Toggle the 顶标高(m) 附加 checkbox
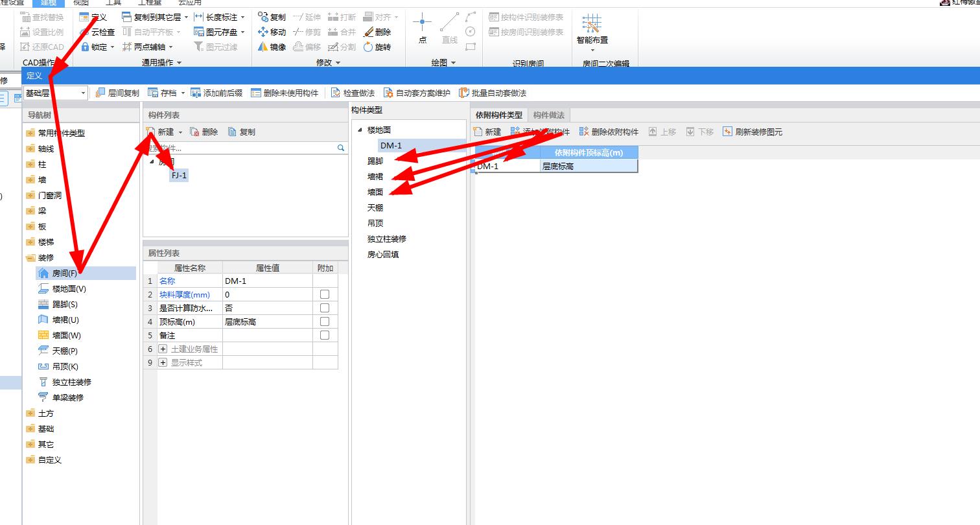The width and height of the screenshot is (980, 525). coord(325,321)
